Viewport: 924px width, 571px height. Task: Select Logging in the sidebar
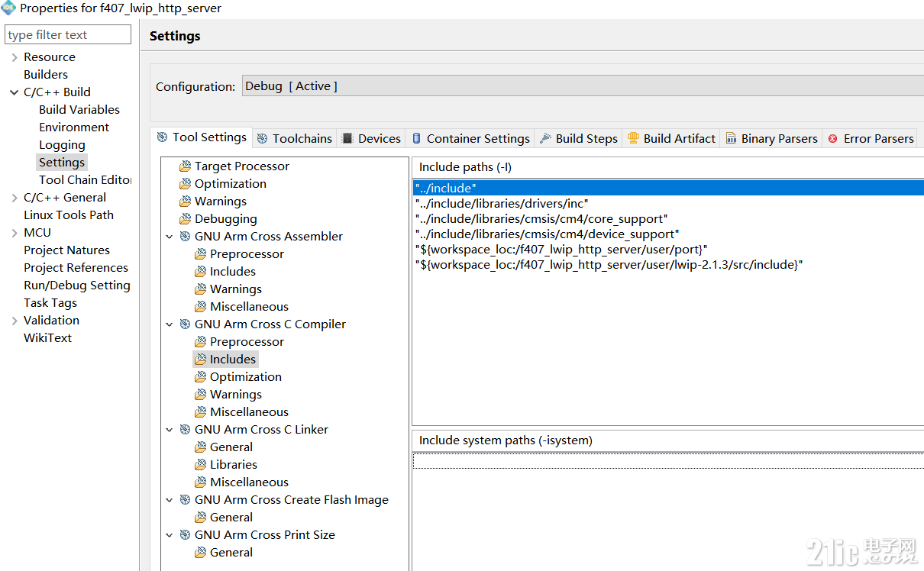coord(62,145)
